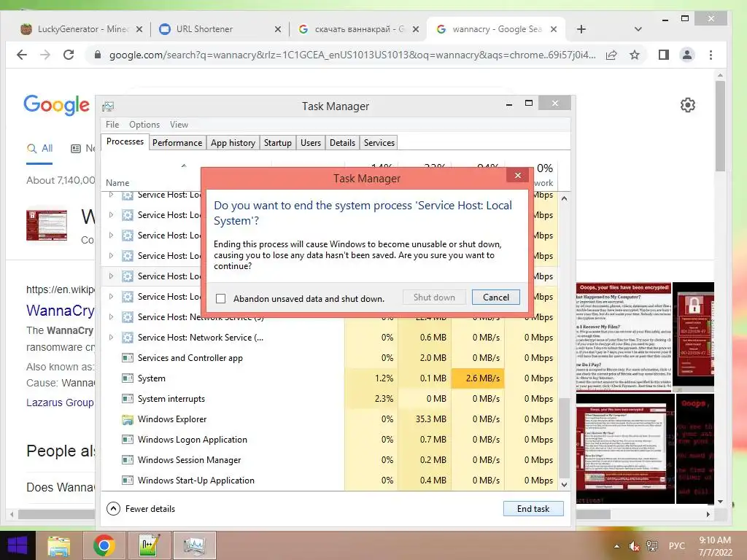Select the Processes tab
Viewport: 747px width, 560px height.
125,141
